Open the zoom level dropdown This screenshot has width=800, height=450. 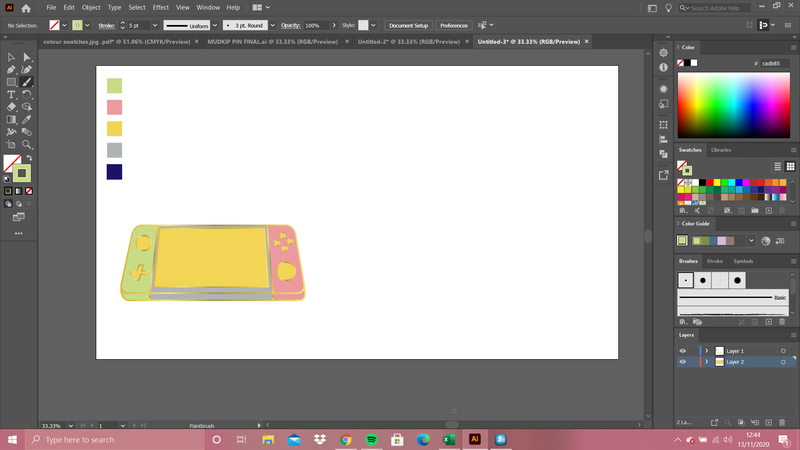pos(70,426)
